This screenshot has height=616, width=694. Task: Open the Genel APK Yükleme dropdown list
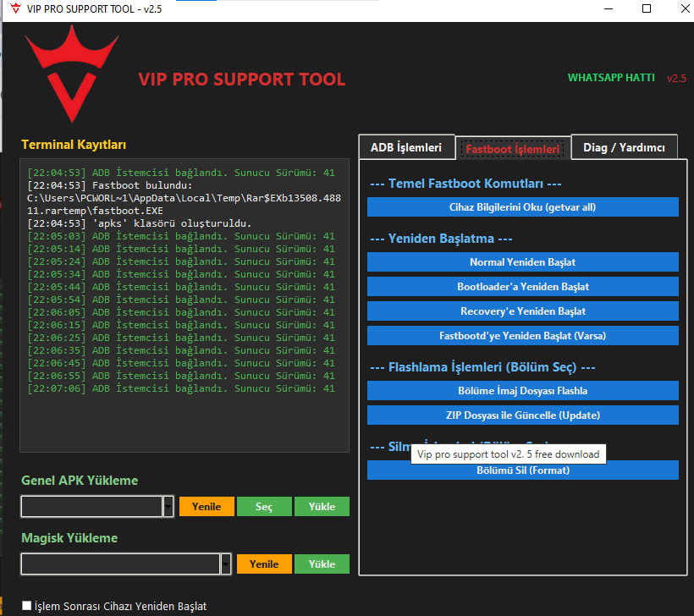coord(168,506)
